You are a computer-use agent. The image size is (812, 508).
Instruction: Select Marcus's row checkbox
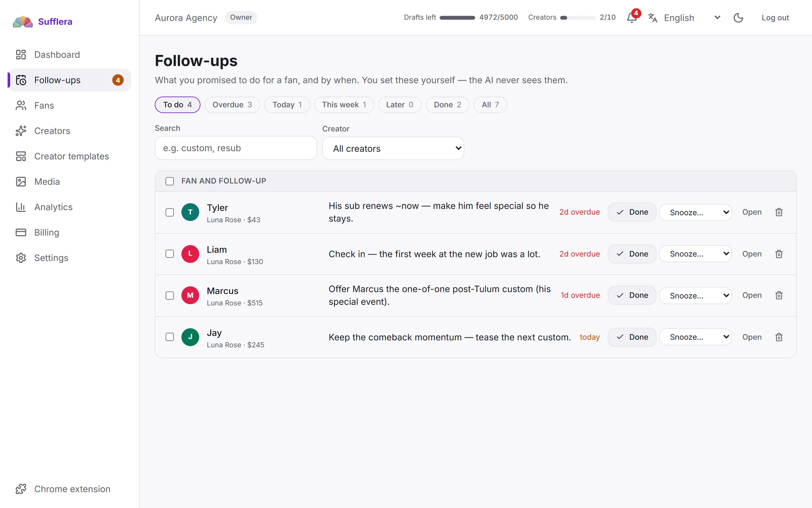[x=170, y=295]
